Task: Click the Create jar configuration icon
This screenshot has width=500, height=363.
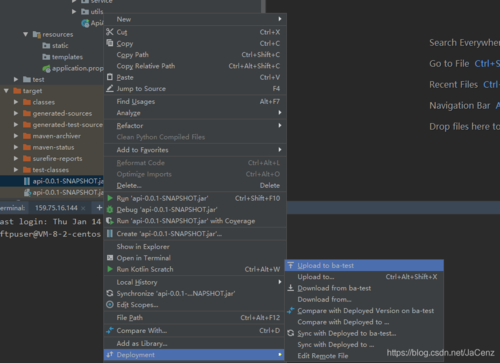Action: tap(110, 233)
